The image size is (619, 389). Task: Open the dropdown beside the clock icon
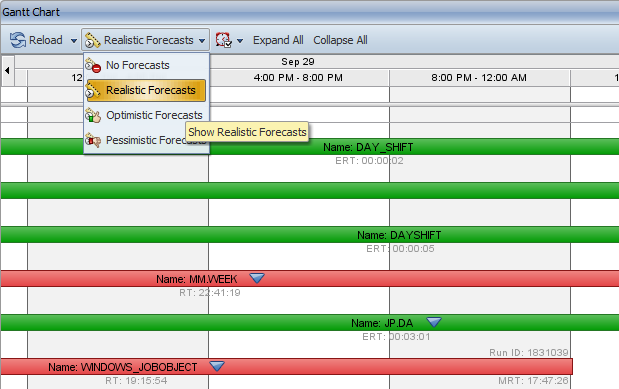tap(240, 40)
